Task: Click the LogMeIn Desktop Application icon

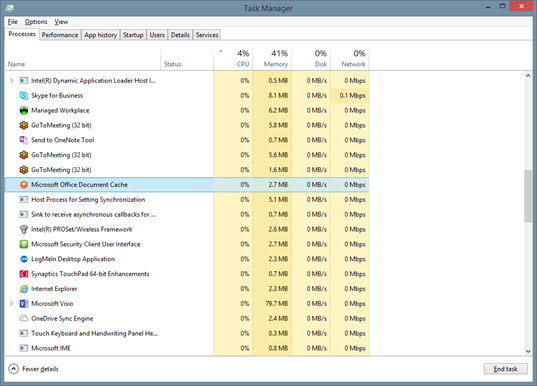Action: (x=24, y=259)
